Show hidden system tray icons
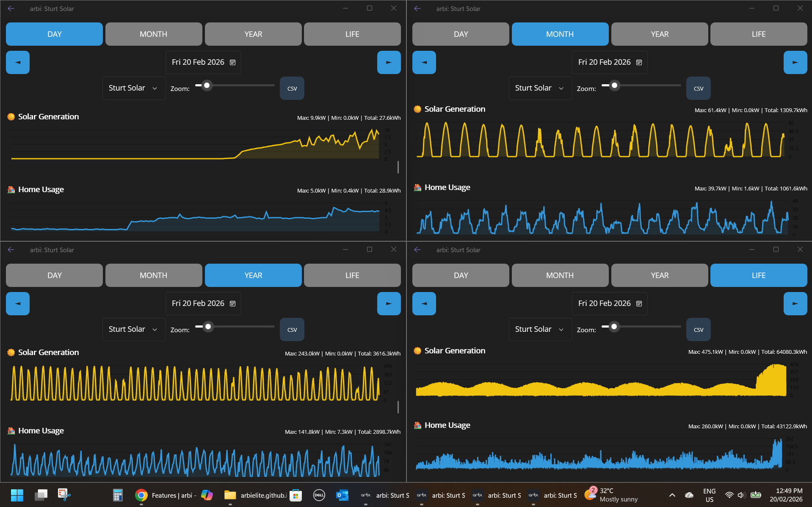Screen dimensions: 812x507 tap(672, 495)
